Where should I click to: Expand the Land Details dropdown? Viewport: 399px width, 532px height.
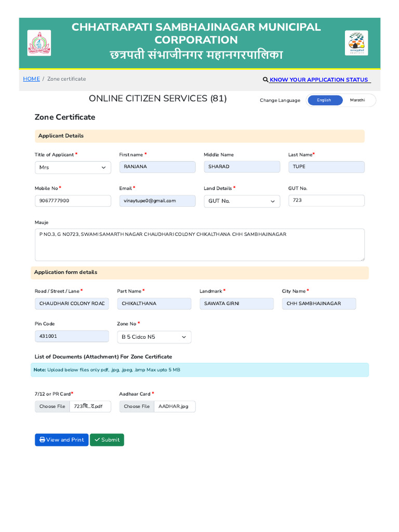coord(242,201)
